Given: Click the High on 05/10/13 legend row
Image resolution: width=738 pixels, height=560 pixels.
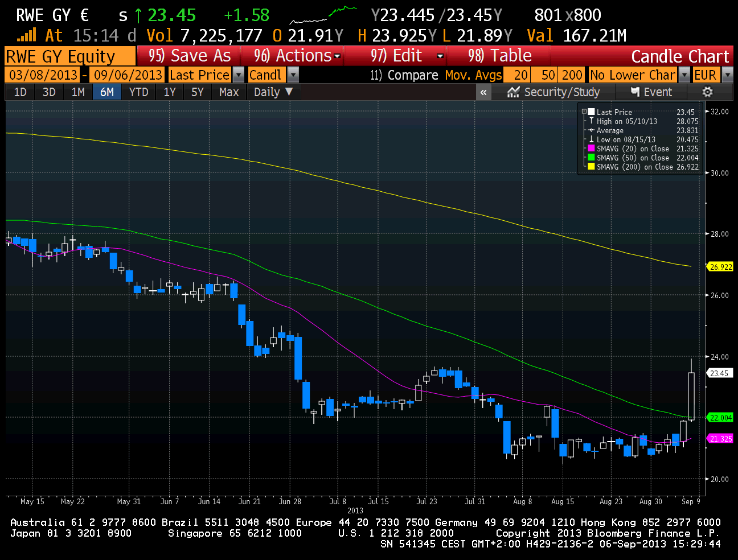Looking at the screenshot, I should pos(643,121).
